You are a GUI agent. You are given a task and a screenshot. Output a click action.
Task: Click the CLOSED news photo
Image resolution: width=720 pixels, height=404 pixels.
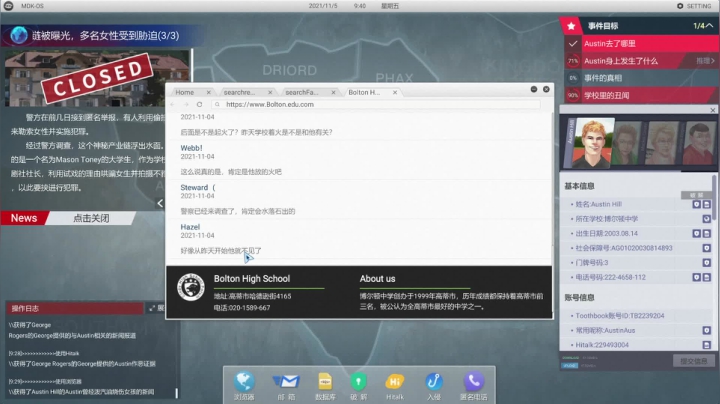(97, 78)
